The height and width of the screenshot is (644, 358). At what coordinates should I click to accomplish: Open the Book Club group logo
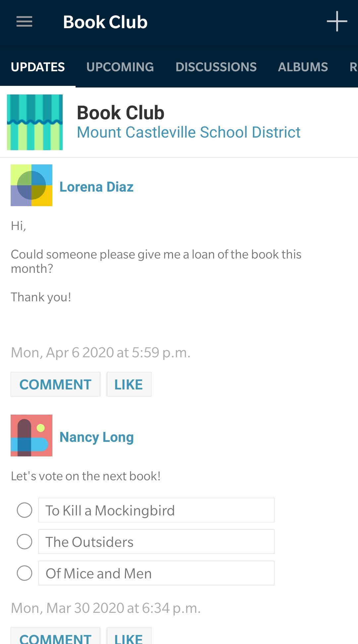35,122
